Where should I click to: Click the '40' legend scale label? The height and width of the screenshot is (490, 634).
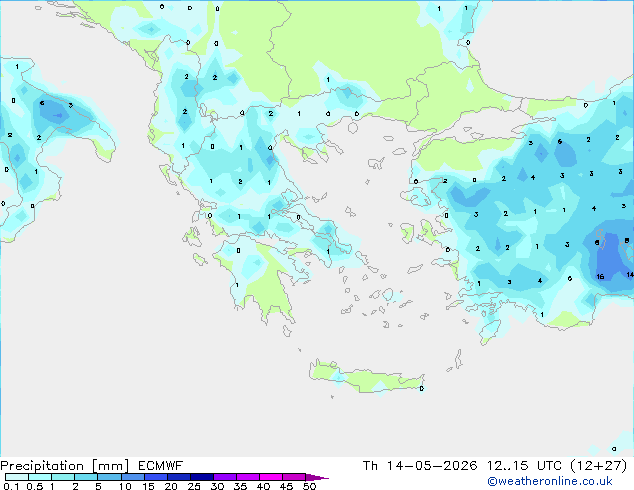coord(263,486)
